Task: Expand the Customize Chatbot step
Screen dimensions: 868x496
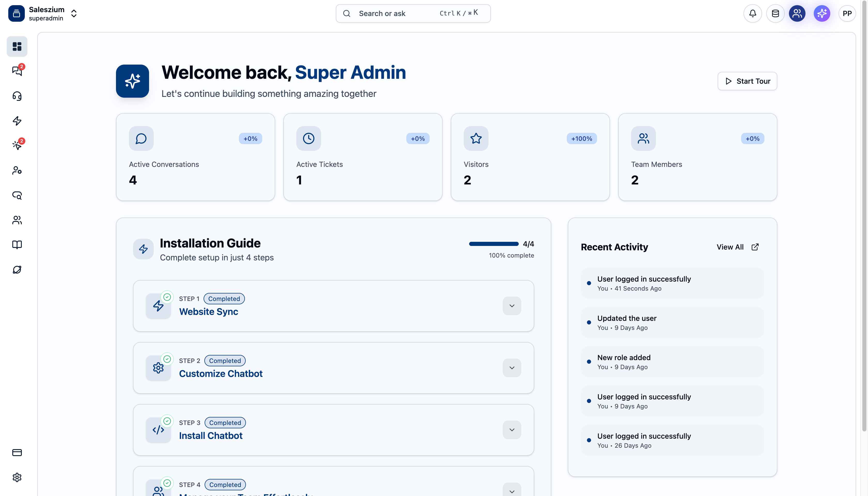Action: (x=512, y=368)
